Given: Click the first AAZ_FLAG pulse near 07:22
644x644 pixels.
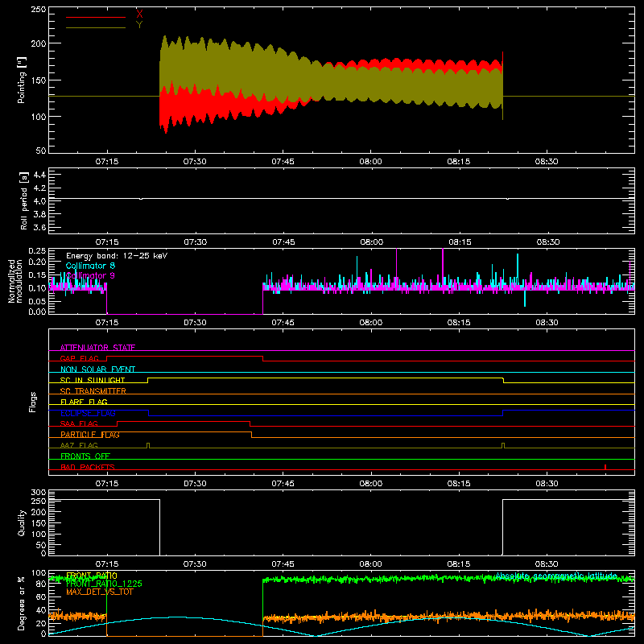Looking at the screenshot, I should 148,446.
